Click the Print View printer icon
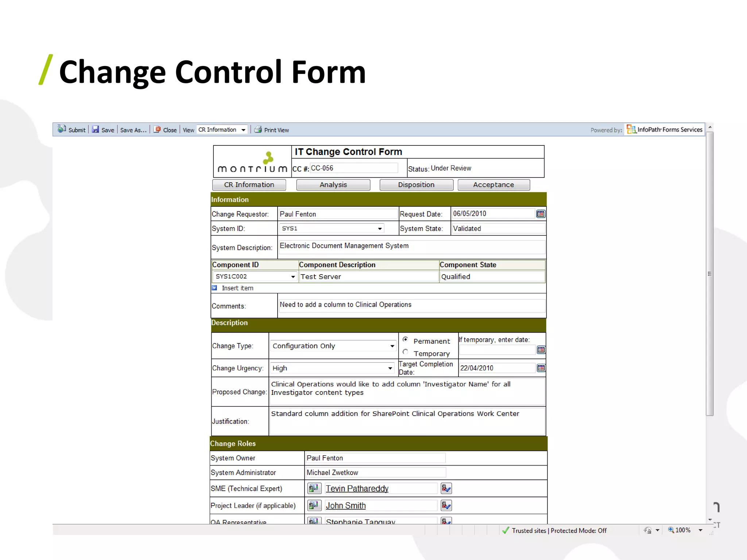Screen dimensions: 747x560 coord(258,129)
